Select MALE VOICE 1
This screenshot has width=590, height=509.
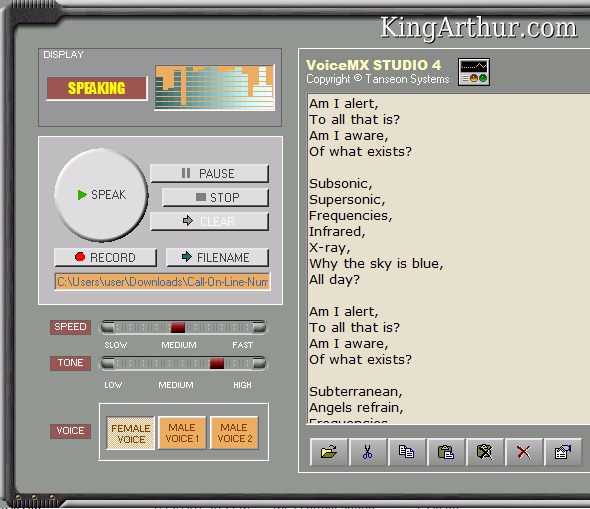(x=182, y=433)
